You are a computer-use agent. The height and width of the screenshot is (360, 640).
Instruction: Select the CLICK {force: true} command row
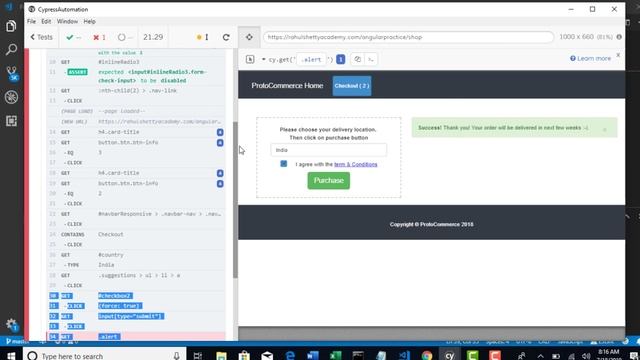136,306
